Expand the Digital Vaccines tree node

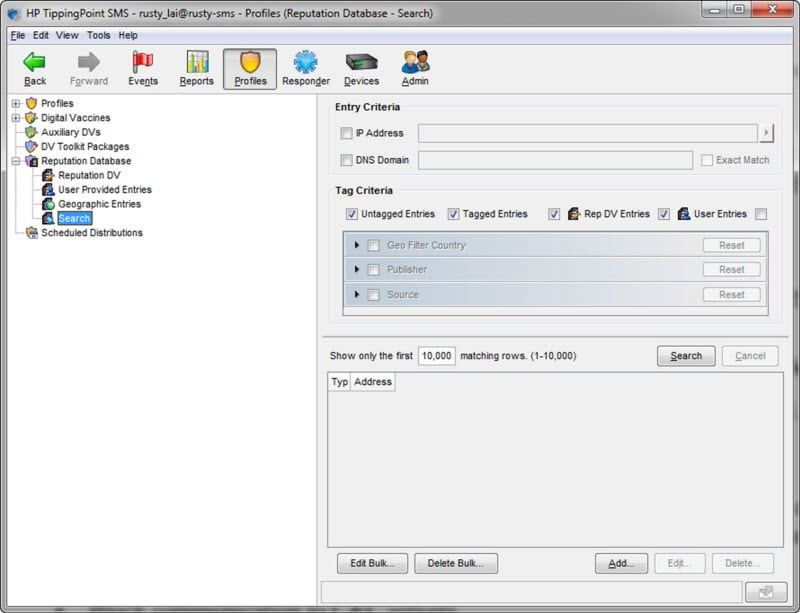pos(16,118)
